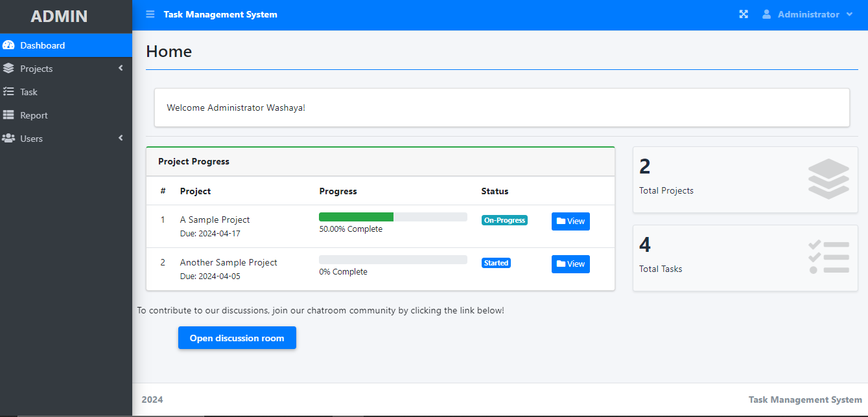The image size is (868, 417).
Task: Click the checklist icon on Total Tasks card
Action: (x=828, y=256)
